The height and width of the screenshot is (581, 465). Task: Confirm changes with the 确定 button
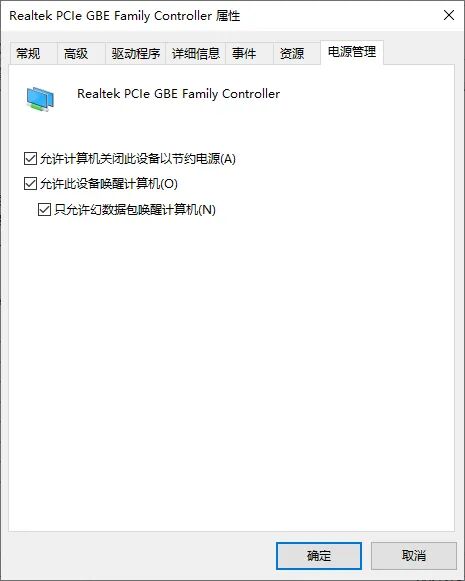(319, 556)
